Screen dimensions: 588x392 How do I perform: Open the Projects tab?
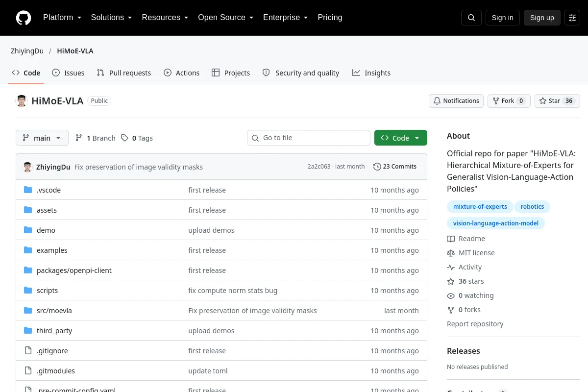[231, 73]
